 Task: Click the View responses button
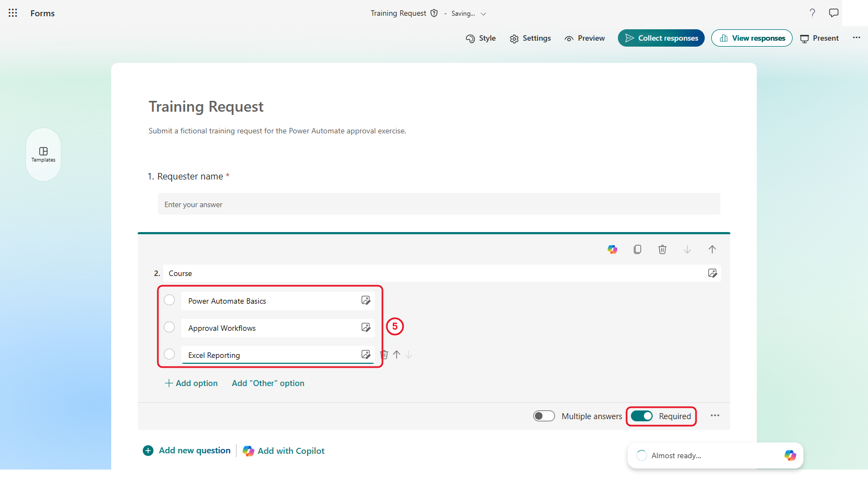(752, 38)
